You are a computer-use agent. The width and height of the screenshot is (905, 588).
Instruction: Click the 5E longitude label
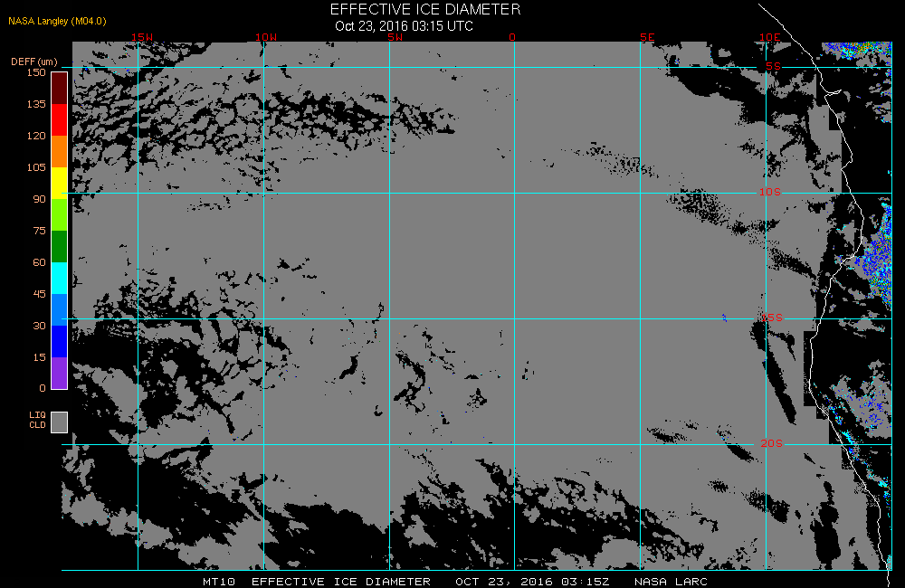[647, 37]
